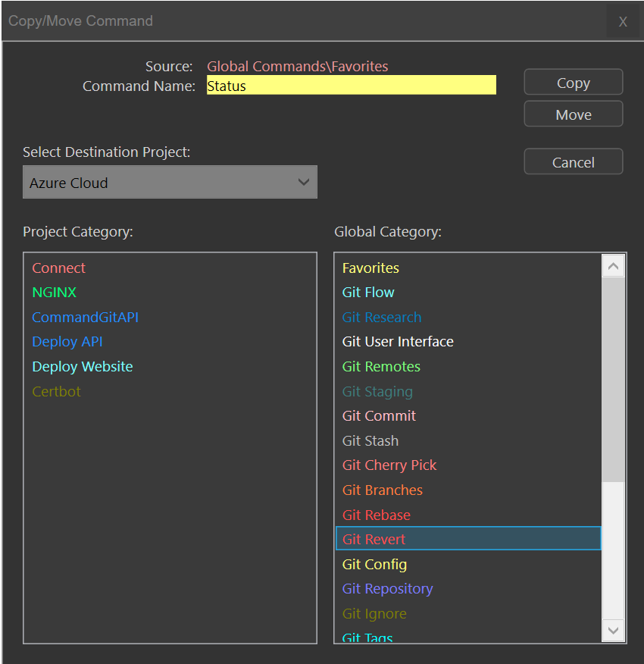Select Connect in Project Category
This screenshot has height=664, width=644.
(59, 268)
